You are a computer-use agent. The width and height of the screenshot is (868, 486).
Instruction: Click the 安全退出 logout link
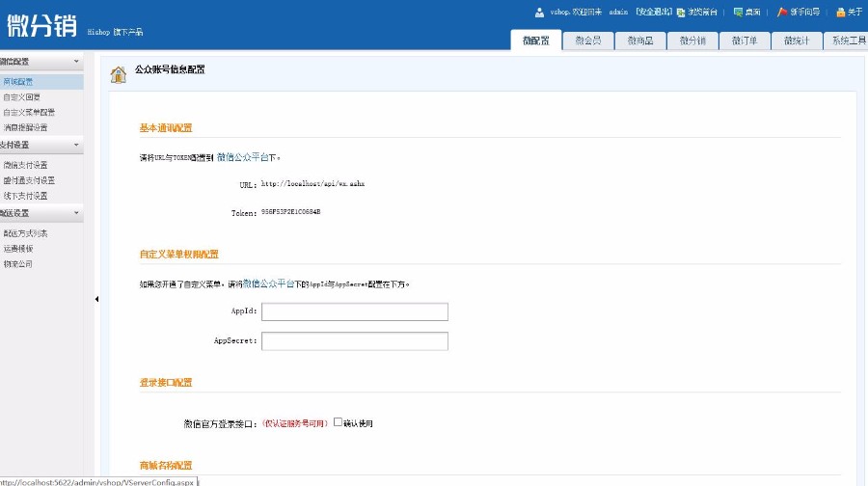coord(653,12)
